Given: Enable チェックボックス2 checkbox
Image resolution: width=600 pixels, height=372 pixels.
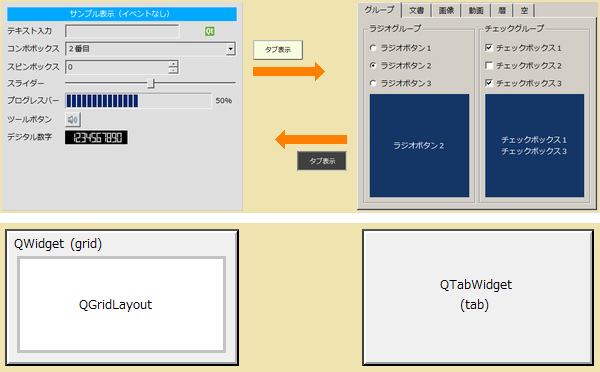Looking at the screenshot, I should coord(489,65).
